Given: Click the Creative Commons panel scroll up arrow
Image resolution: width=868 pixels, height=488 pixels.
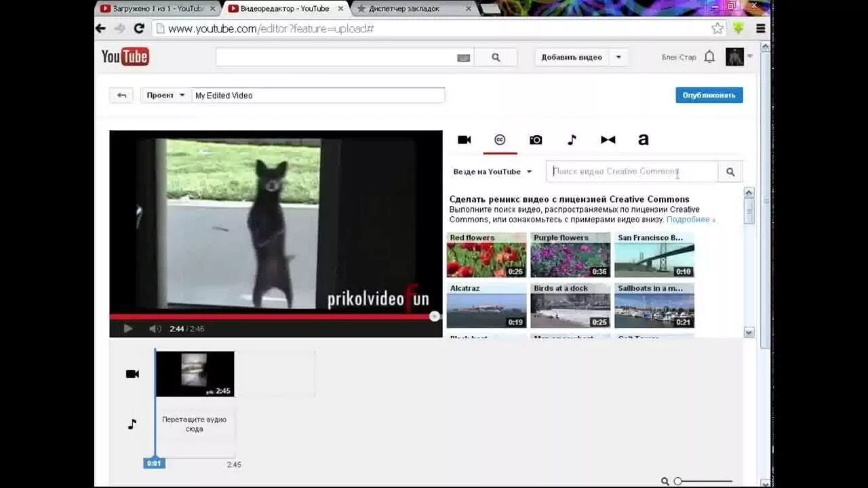Looking at the screenshot, I should [749, 192].
